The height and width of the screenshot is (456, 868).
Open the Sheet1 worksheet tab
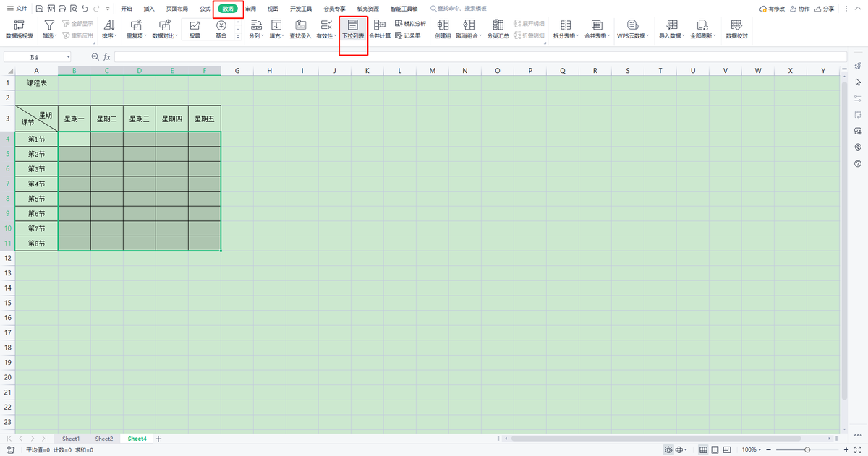pyautogui.click(x=71, y=439)
